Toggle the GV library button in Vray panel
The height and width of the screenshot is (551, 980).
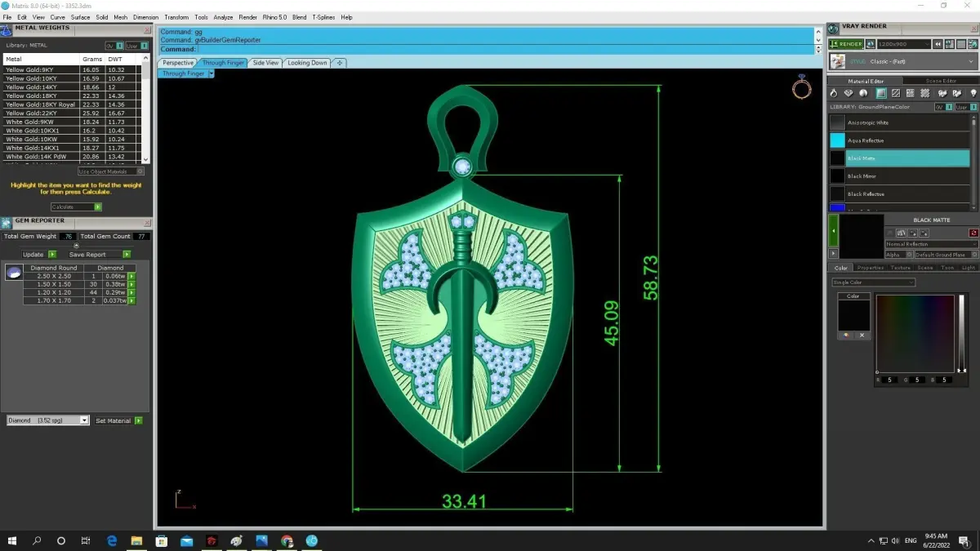942,107
